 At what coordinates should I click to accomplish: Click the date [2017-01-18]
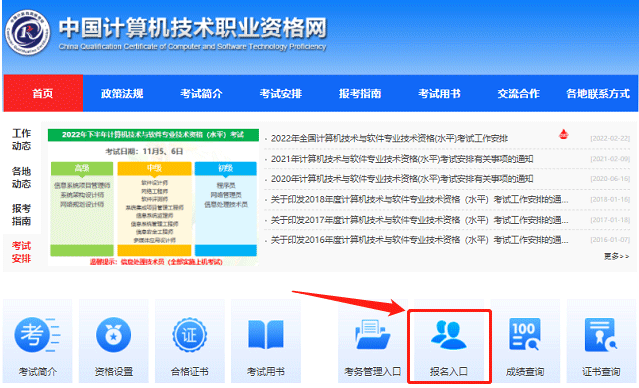click(610, 220)
